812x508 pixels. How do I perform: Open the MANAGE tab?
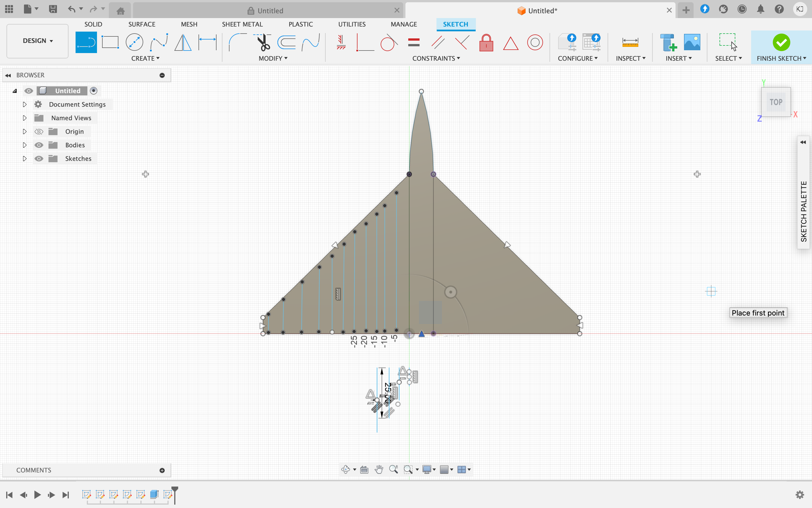[x=404, y=24]
